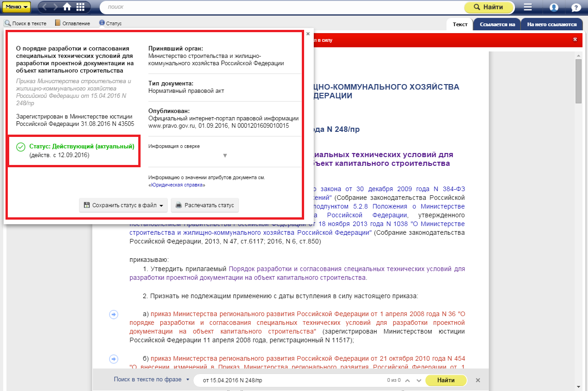
Task: Go back with left arrow icon
Action: 45,7
